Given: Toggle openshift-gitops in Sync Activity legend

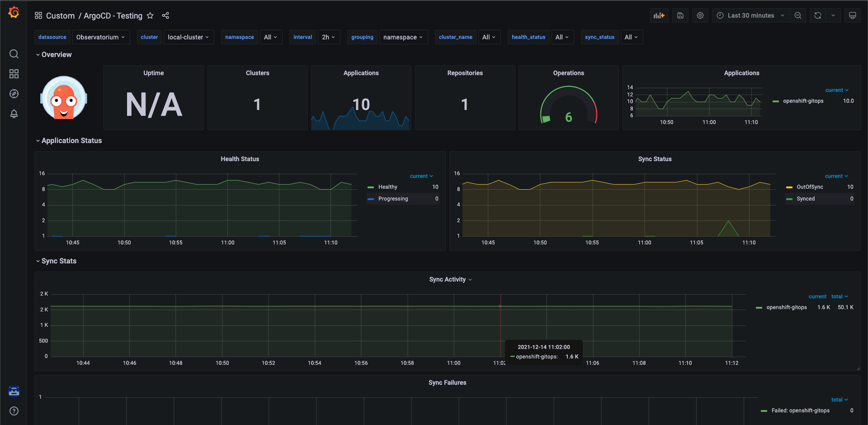Looking at the screenshot, I should click(x=786, y=307).
